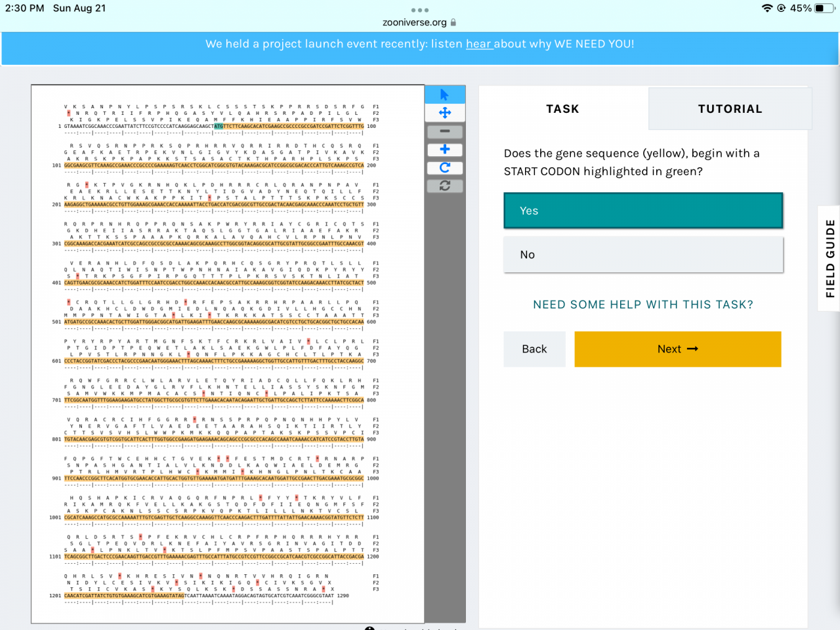Select the pointer annotate tool
Image resolution: width=840 pixels, height=630 pixels.
pos(445,94)
